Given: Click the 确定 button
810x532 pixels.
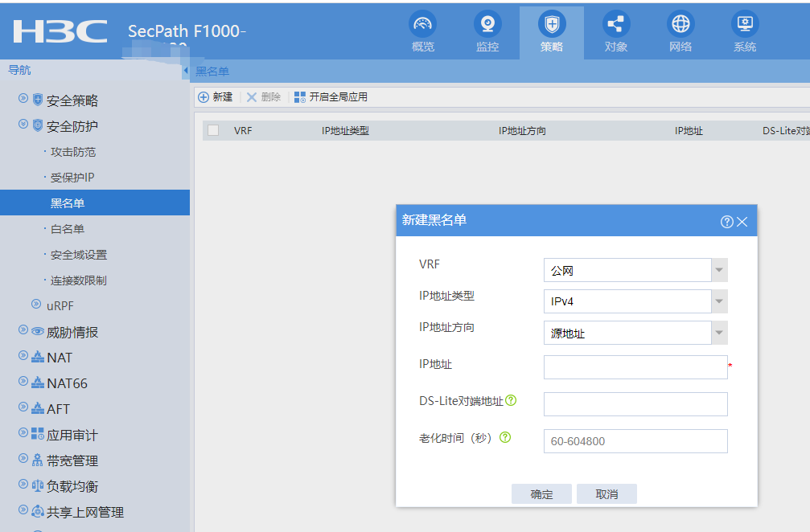Looking at the screenshot, I should click(x=541, y=493).
